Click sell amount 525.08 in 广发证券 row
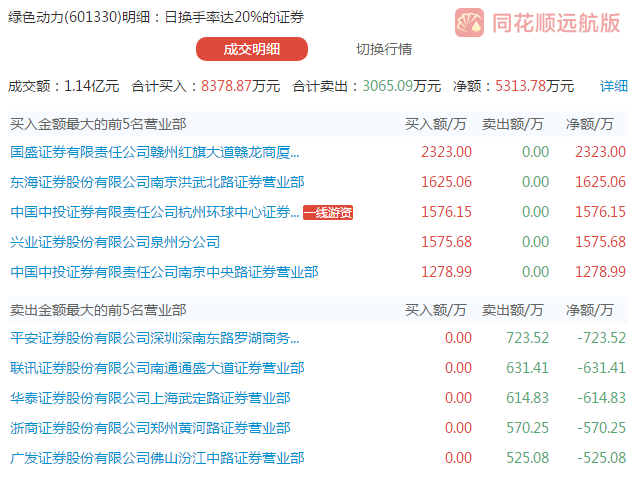Viewport: 637px width, 480px height. click(527, 458)
